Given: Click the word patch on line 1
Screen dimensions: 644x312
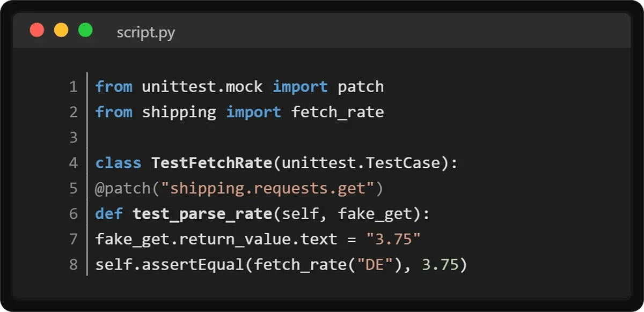Looking at the screenshot, I should 361,87.
